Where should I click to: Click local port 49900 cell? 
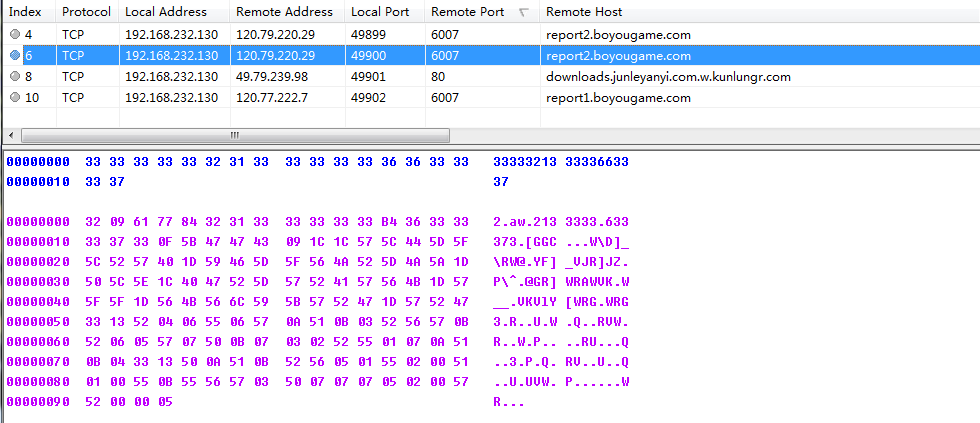368,56
